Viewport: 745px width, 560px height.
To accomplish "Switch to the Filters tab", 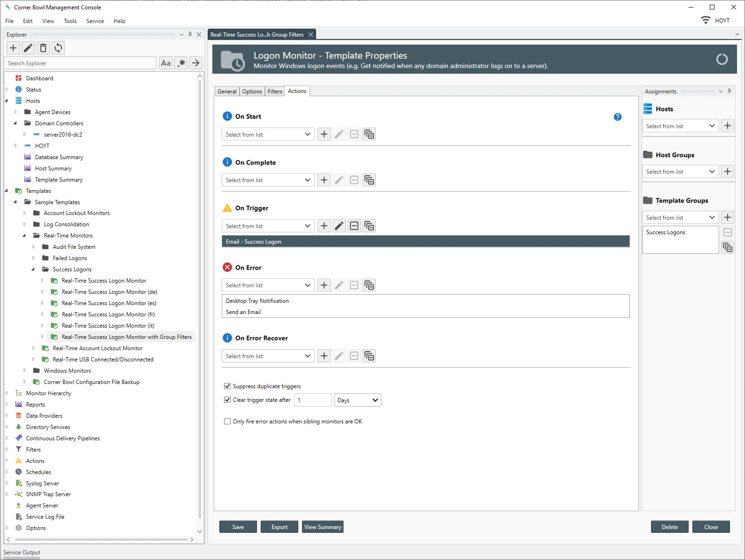I will tap(275, 92).
